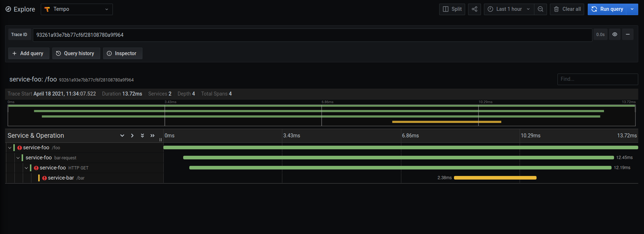Collapse the service-foo /foo root span
The width and height of the screenshot is (644, 234).
pyautogui.click(x=10, y=148)
